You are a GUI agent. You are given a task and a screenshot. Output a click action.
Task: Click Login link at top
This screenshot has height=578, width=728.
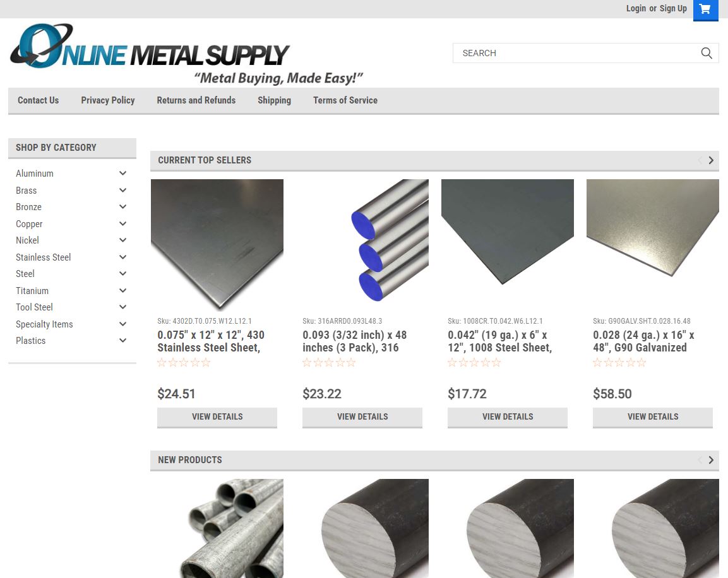(636, 8)
